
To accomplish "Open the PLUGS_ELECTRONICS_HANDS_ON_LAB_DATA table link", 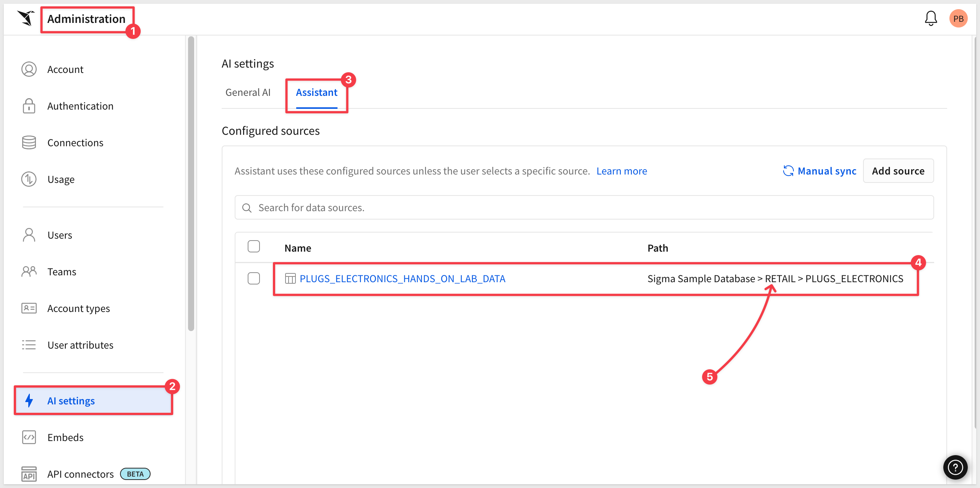I will (402, 279).
